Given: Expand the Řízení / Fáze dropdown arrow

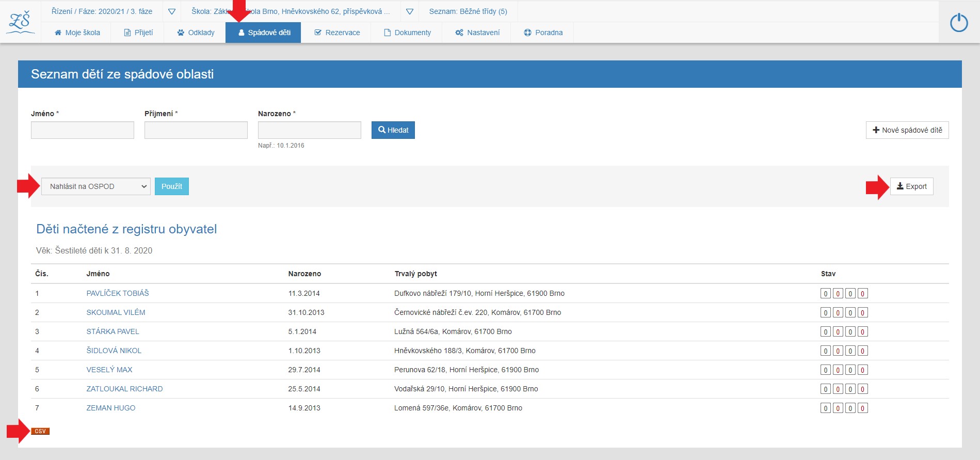Looking at the screenshot, I should coord(172,11).
